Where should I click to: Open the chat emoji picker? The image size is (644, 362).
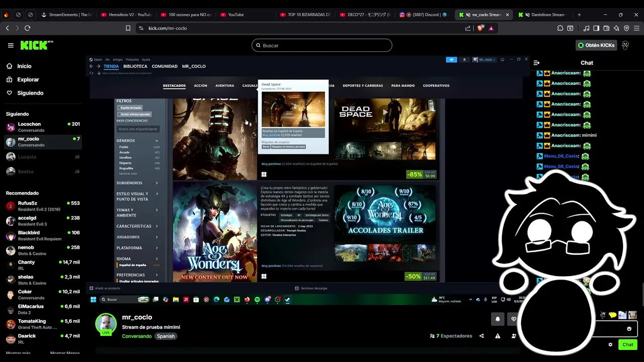(629, 329)
